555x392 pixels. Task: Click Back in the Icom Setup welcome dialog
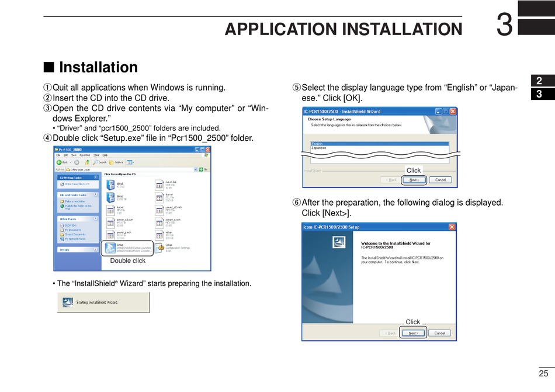pos(390,333)
